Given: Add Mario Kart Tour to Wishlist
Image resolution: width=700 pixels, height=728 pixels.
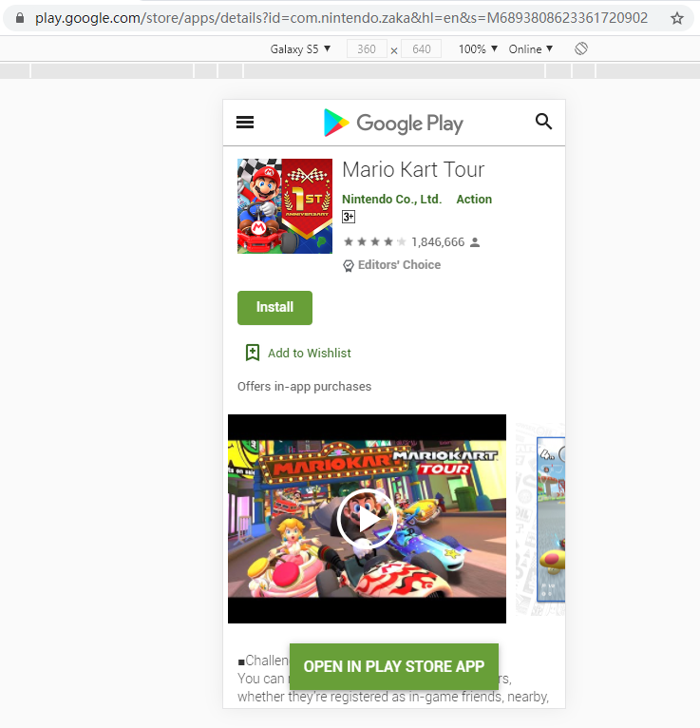Looking at the screenshot, I should 298,353.
